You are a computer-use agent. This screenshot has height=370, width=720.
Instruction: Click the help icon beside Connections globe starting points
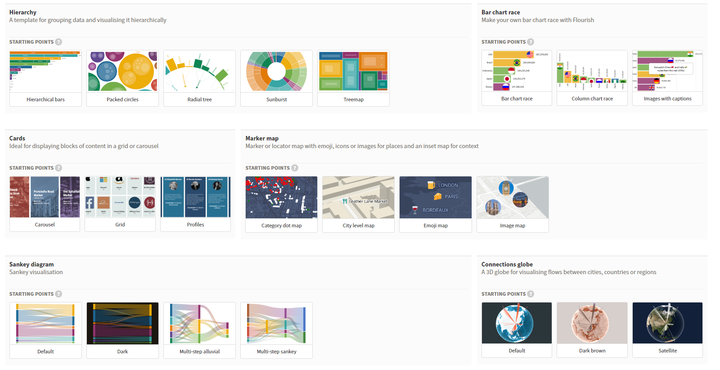coord(530,294)
